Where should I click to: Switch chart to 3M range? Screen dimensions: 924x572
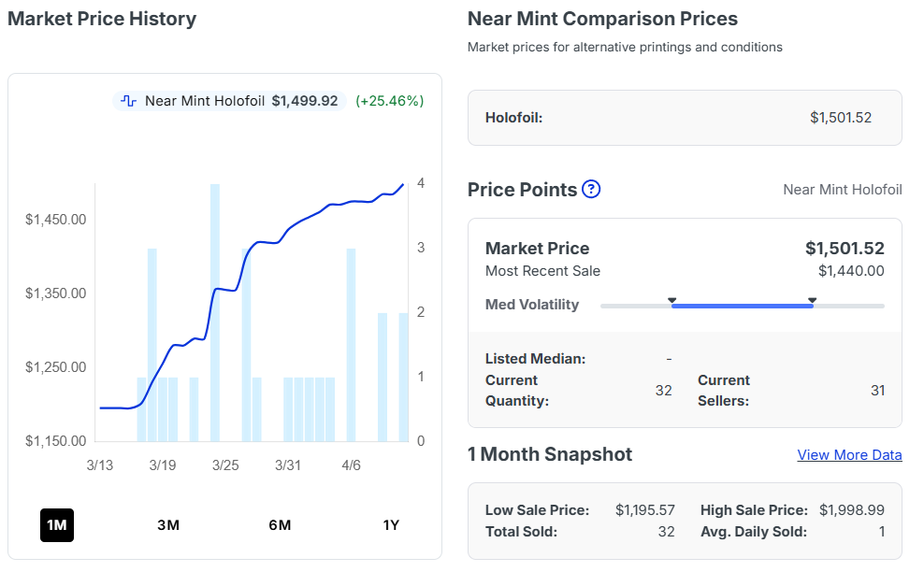tap(168, 525)
